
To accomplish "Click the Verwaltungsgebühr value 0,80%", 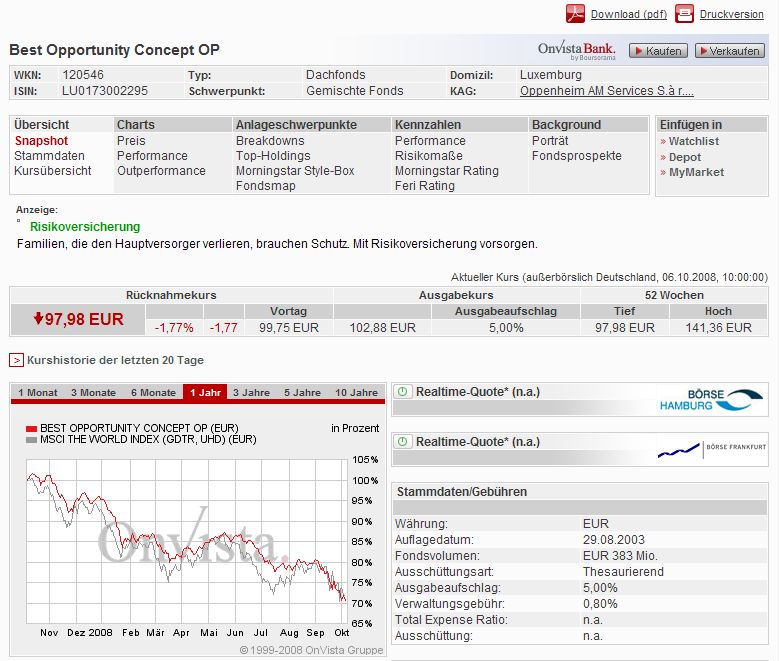I will [600, 604].
